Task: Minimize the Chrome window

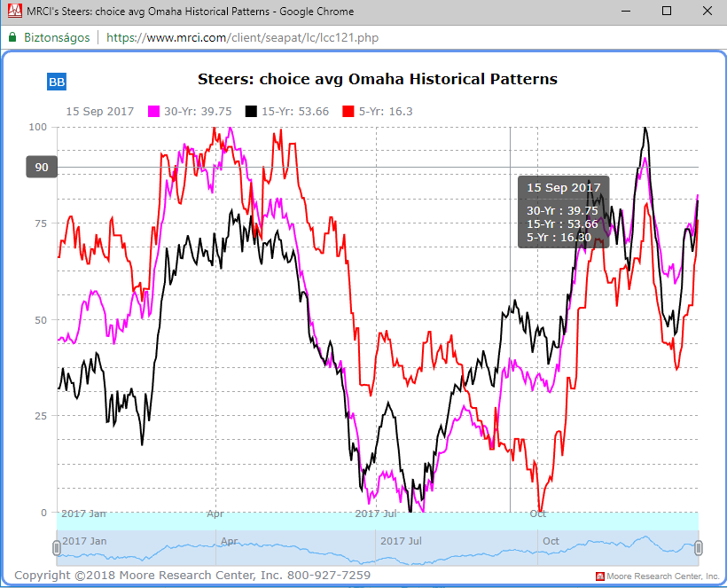Action: (626, 11)
